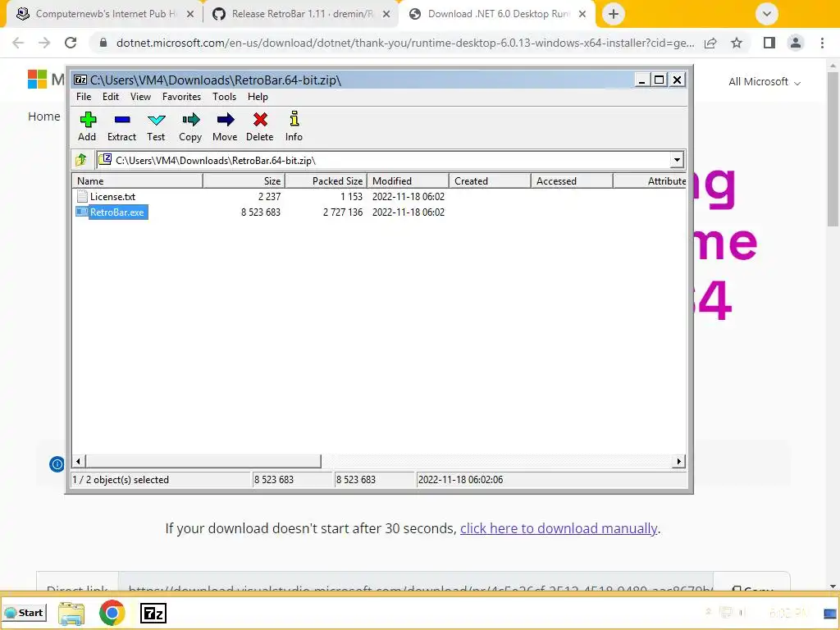
Task: Sort by Modified column header
Action: click(x=408, y=181)
